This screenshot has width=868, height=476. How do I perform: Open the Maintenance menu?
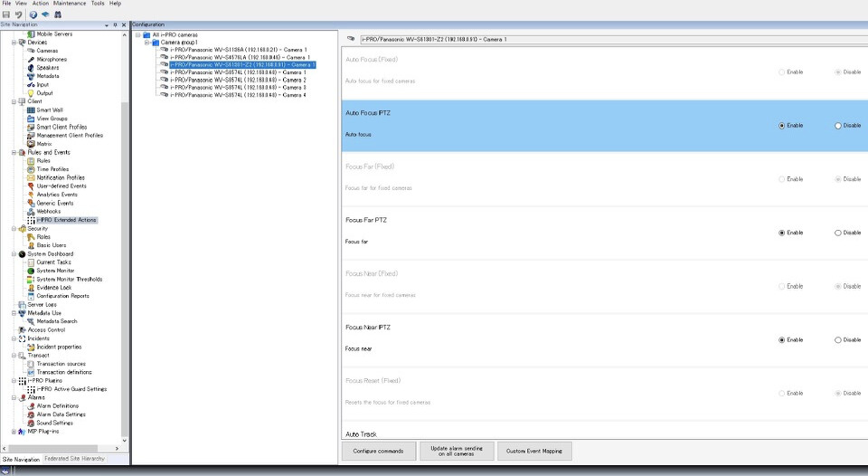point(70,4)
